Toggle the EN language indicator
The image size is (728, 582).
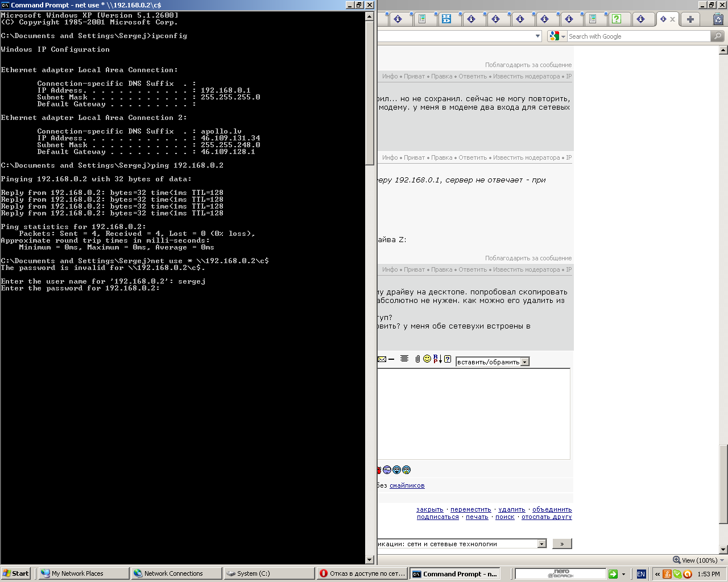point(641,574)
